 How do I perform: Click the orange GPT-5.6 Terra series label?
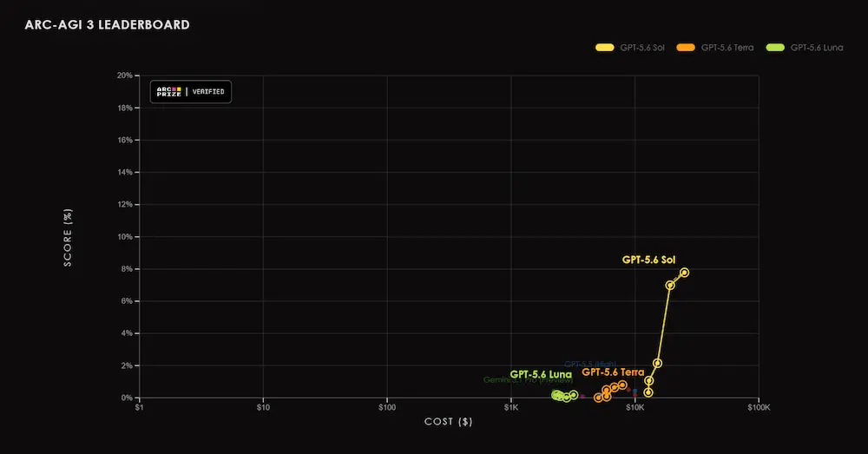pyautogui.click(x=613, y=372)
